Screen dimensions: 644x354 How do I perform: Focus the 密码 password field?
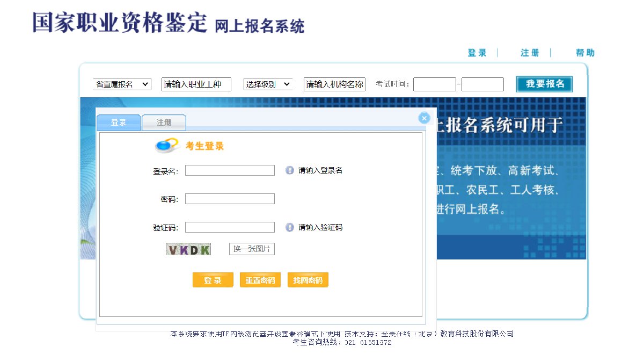click(230, 199)
